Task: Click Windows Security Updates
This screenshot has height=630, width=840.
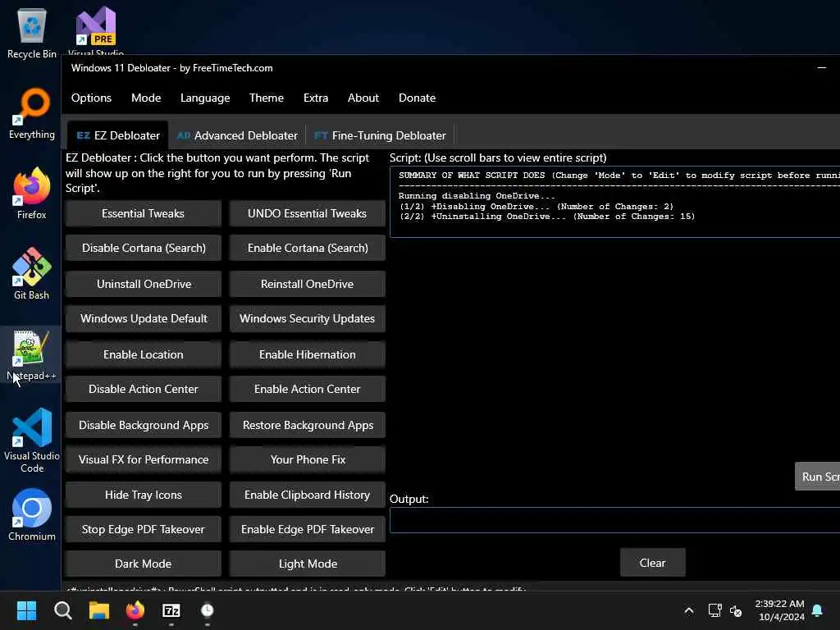Action: coord(307,319)
